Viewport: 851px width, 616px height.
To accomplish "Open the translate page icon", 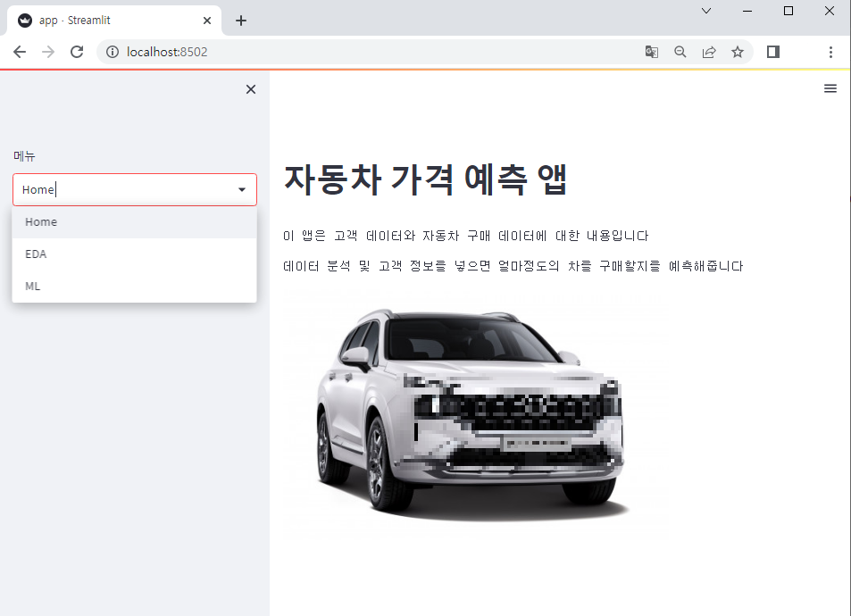I will pos(651,52).
